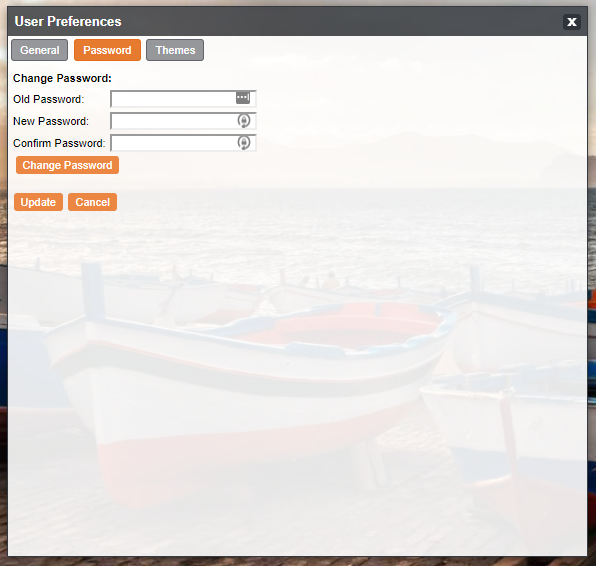Cancel the preference changes
This screenshot has height=566, width=596.
click(x=92, y=202)
